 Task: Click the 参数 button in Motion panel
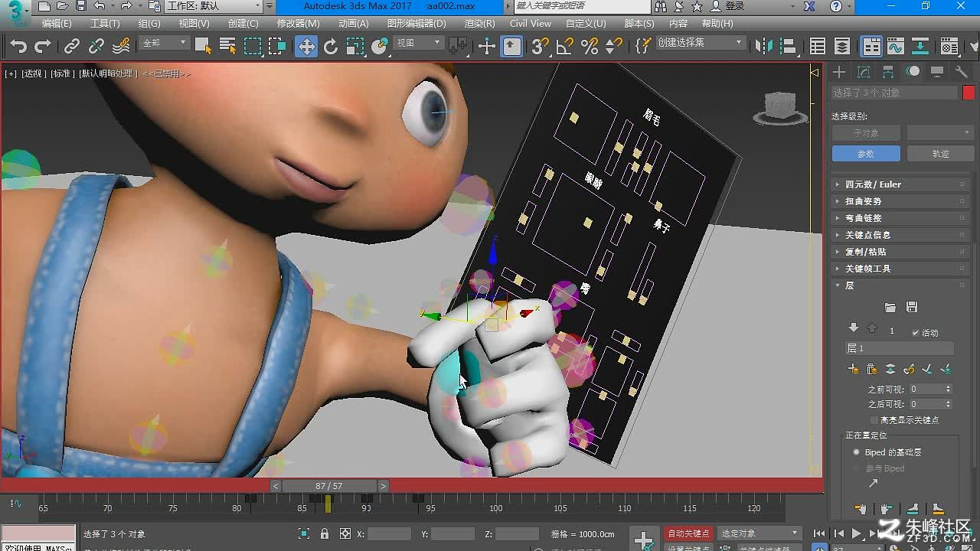tap(865, 154)
